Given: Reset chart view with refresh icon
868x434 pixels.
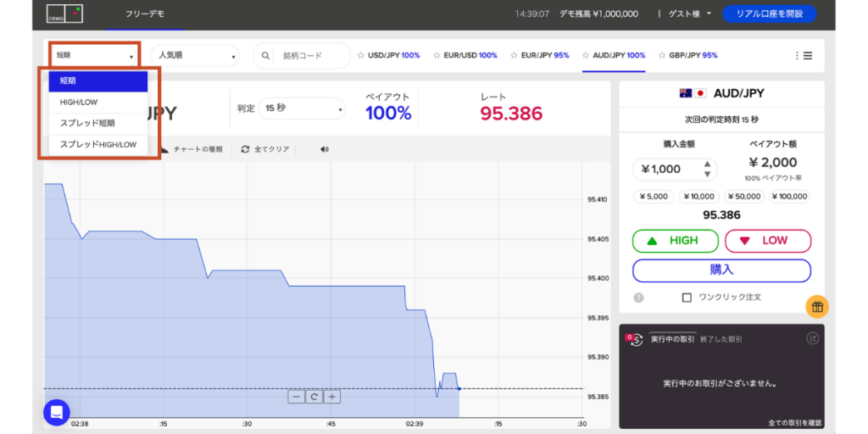Looking at the screenshot, I should pos(314,397).
